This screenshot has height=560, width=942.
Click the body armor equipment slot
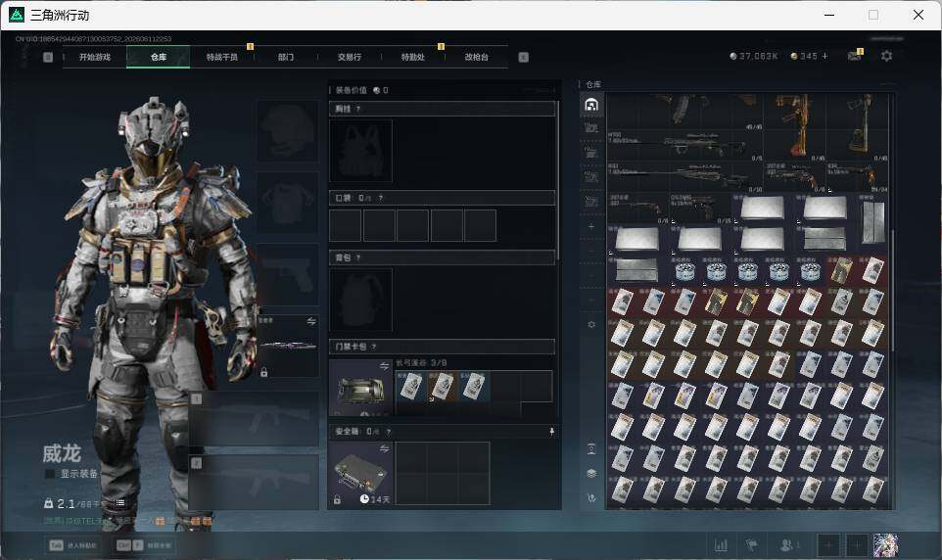tap(288, 203)
